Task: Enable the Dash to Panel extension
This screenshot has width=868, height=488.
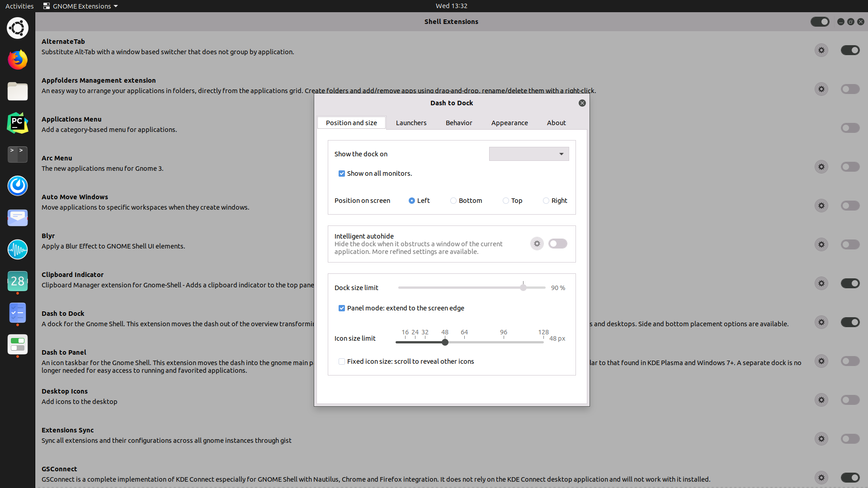Action: pos(850,361)
